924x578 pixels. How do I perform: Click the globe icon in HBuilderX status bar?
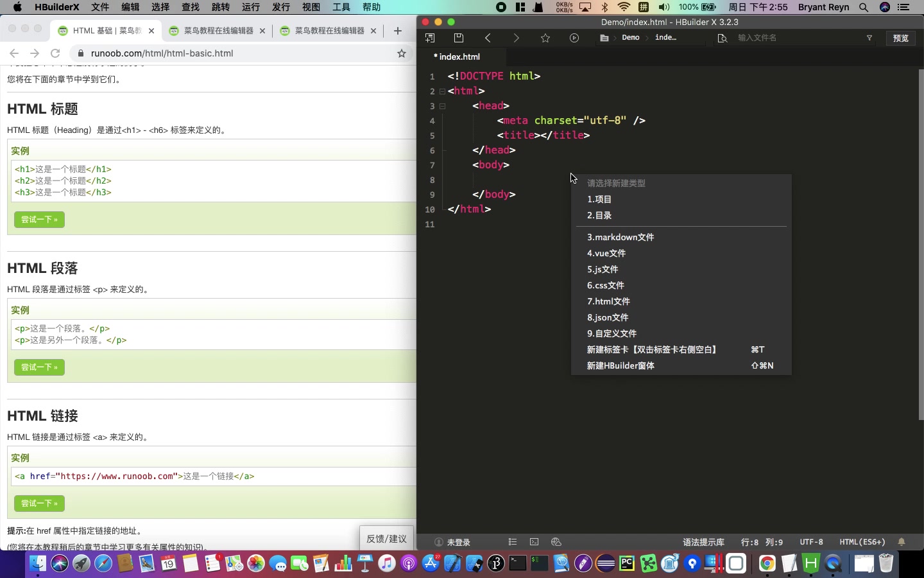(556, 542)
